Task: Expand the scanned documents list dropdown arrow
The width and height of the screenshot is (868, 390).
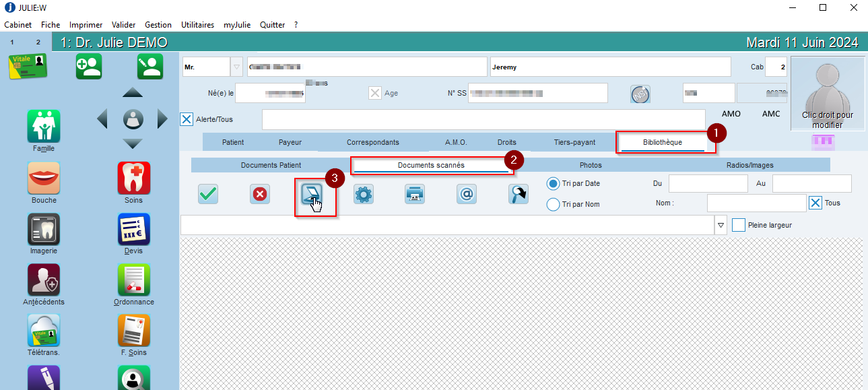Action: pyautogui.click(x=721, y=225)
